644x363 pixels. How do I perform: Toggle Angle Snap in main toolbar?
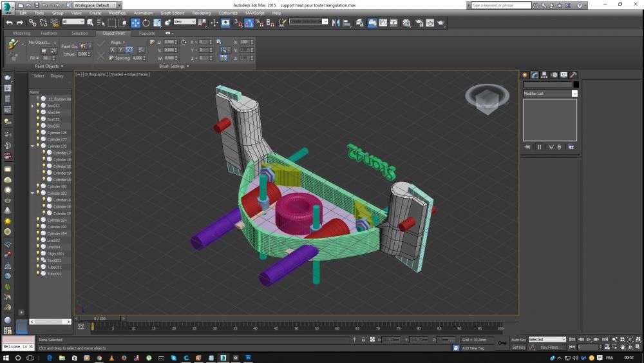point(248,23)
